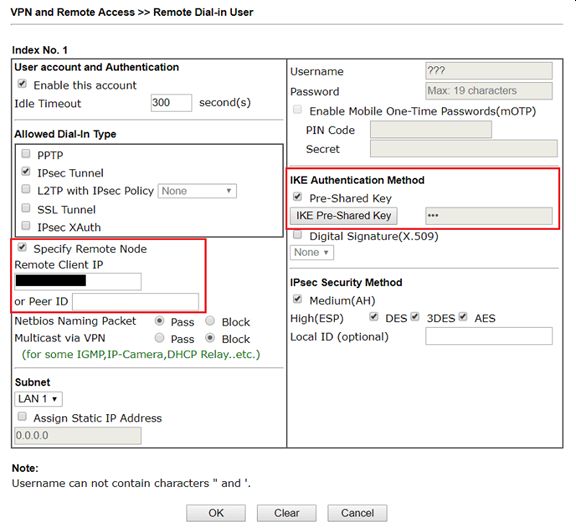This screenshot has height=528, width=576.
Task: Click the OK button
Action: coord(216,513)
